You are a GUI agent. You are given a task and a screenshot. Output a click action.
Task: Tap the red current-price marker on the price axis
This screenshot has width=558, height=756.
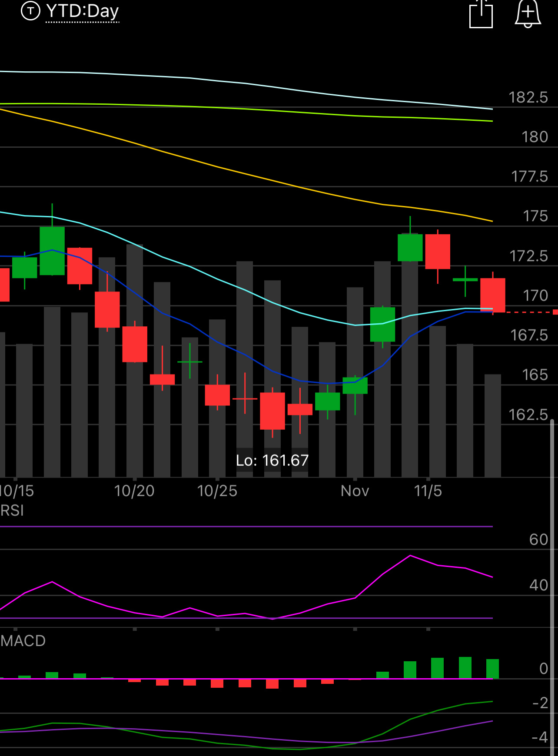pos(555,312)
